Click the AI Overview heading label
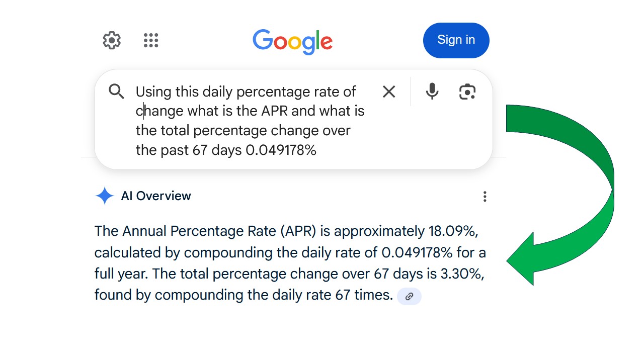 [156, 196]
